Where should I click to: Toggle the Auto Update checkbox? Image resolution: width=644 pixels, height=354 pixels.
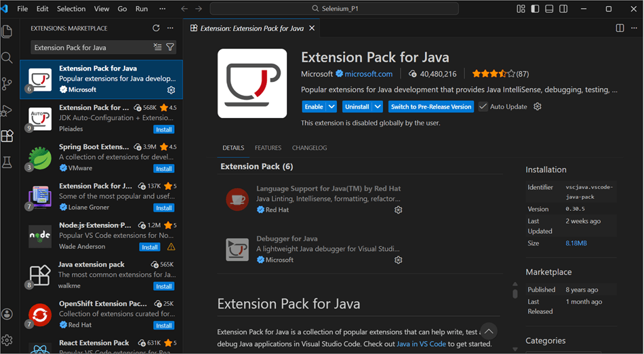[483, 106]
